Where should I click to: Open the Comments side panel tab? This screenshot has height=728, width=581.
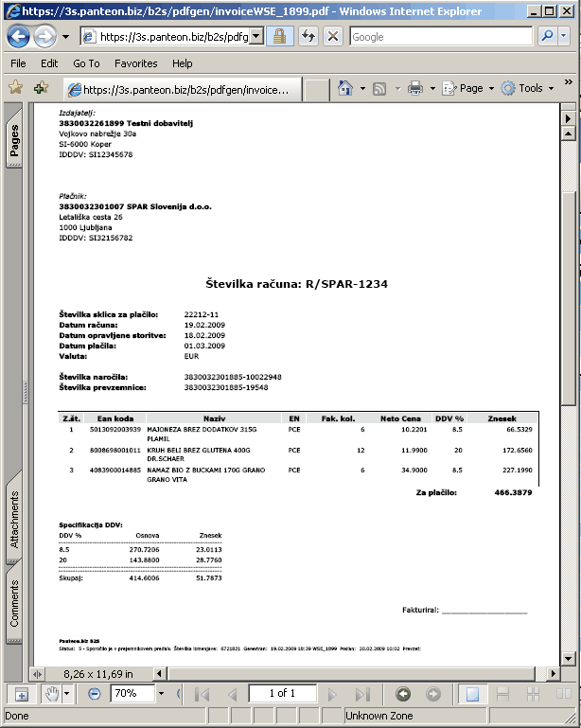[14, 603]
